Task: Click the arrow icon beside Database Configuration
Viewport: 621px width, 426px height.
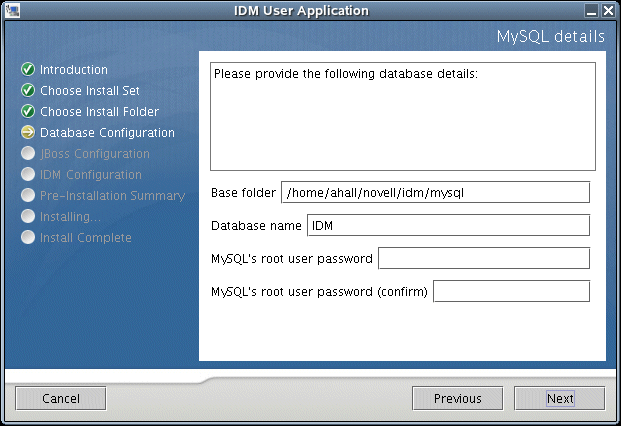Action: pos(28,133)
